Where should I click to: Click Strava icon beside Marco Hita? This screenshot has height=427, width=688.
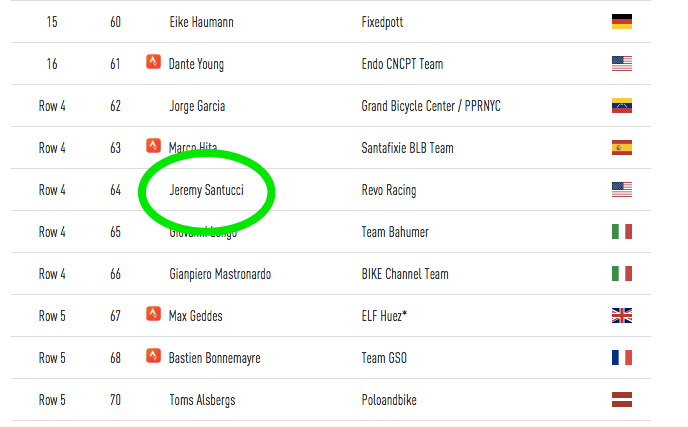coord(153,147)
